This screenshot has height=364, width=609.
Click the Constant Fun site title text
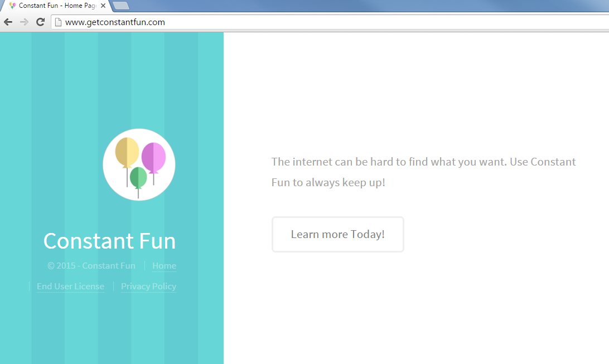pos(109,241)
